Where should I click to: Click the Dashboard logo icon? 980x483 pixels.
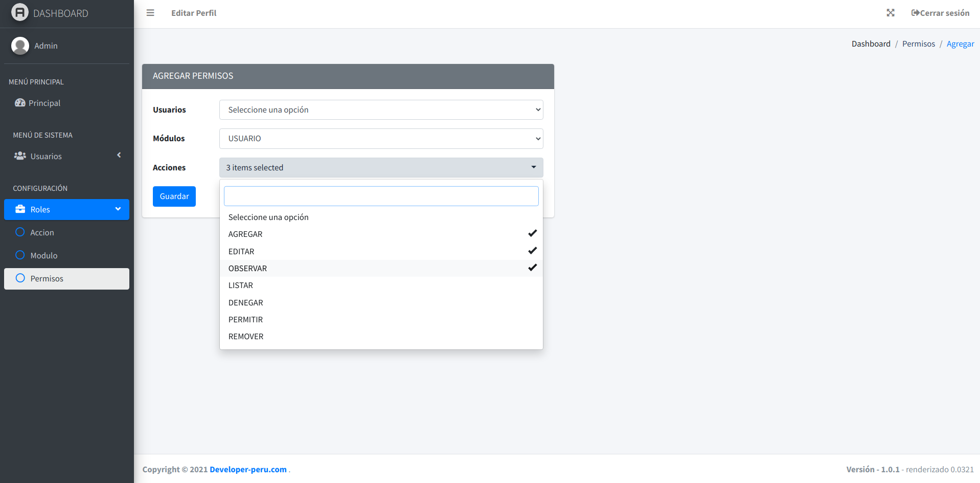20,13
